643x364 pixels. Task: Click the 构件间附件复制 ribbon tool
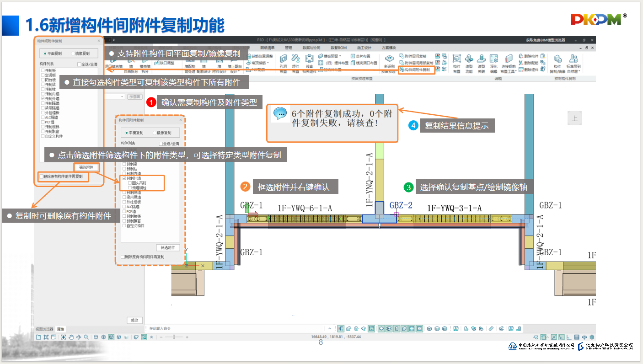(x=415, y=70)
